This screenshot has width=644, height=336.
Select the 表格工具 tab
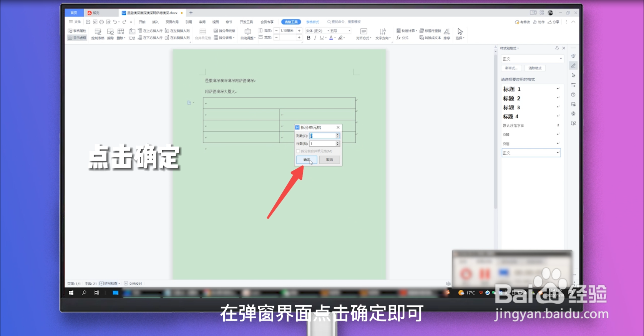click(x=291, y=22)
